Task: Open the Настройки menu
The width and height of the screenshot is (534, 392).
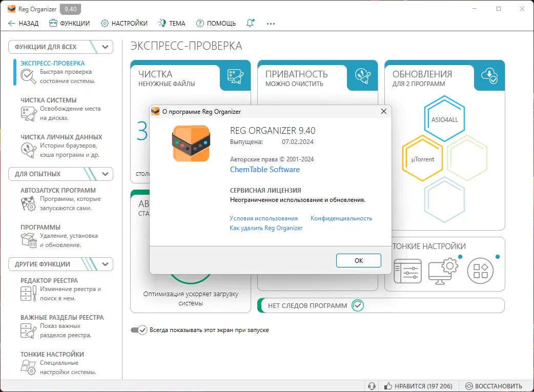Action: [125, 23]
